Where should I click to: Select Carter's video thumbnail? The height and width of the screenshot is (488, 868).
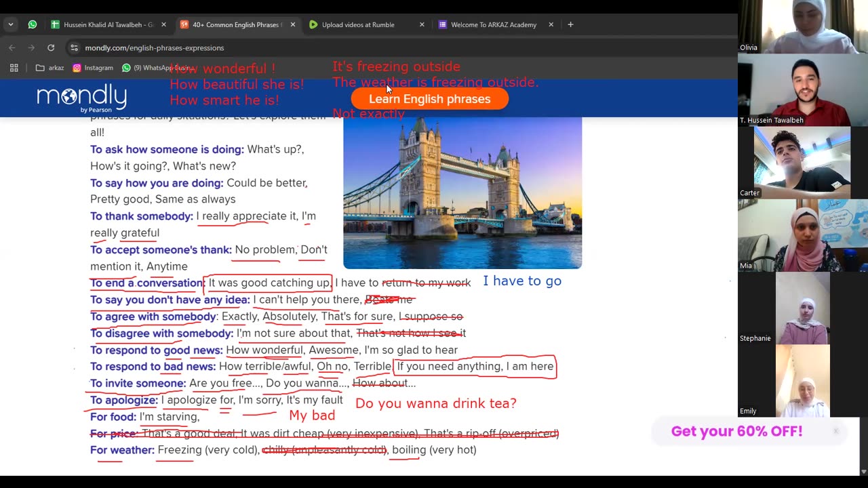(802, 163)
